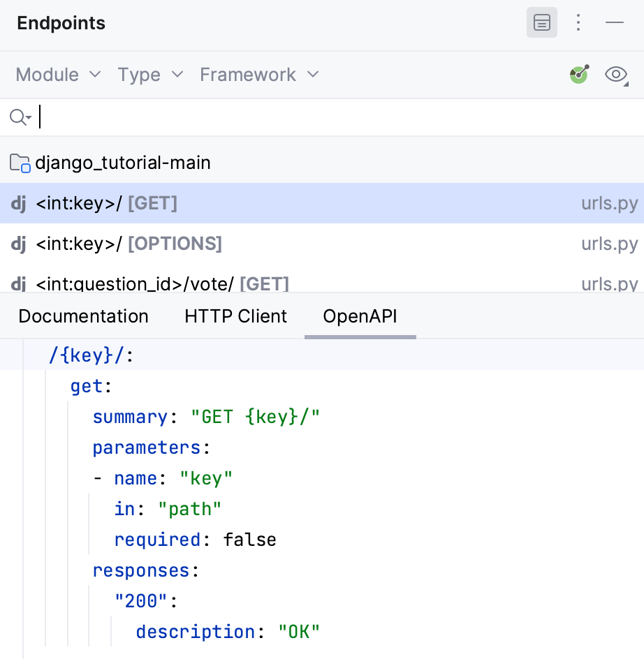The width and height of the screenshot is (644, 659).
Task: Click the in: key
Action: [124, 509]
